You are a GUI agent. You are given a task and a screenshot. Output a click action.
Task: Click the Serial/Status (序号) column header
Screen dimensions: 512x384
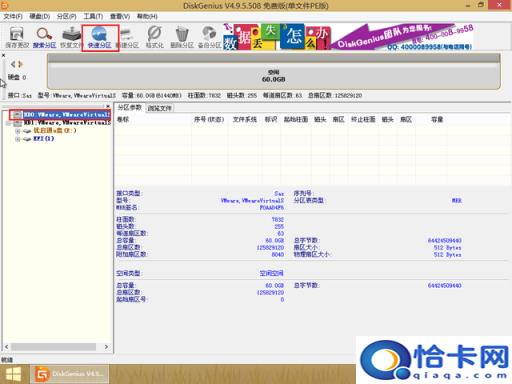coord(209,119)
